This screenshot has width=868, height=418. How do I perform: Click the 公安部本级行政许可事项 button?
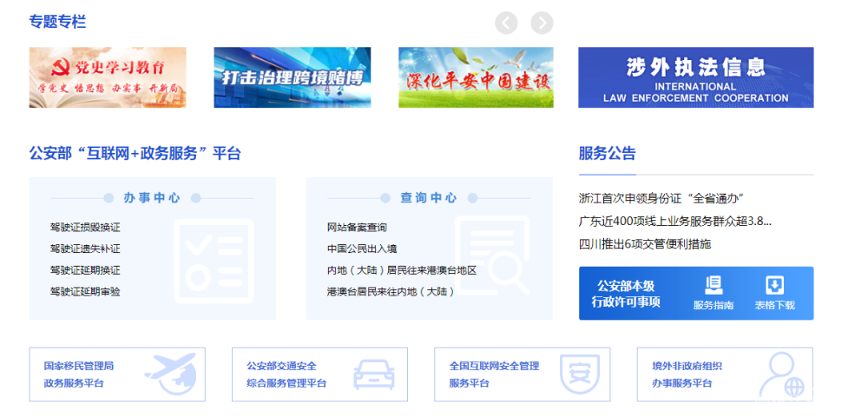pos(626,294)
